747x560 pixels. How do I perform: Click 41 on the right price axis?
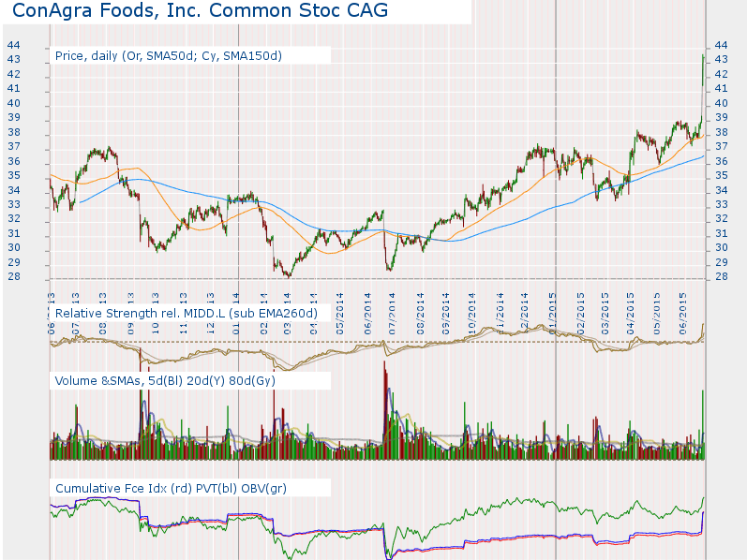722,89
